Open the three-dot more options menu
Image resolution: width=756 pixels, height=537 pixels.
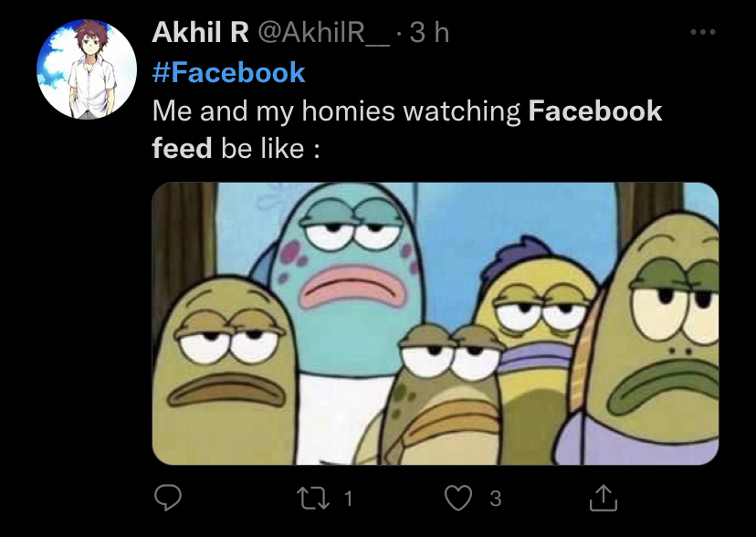click(x=702, y=32)
